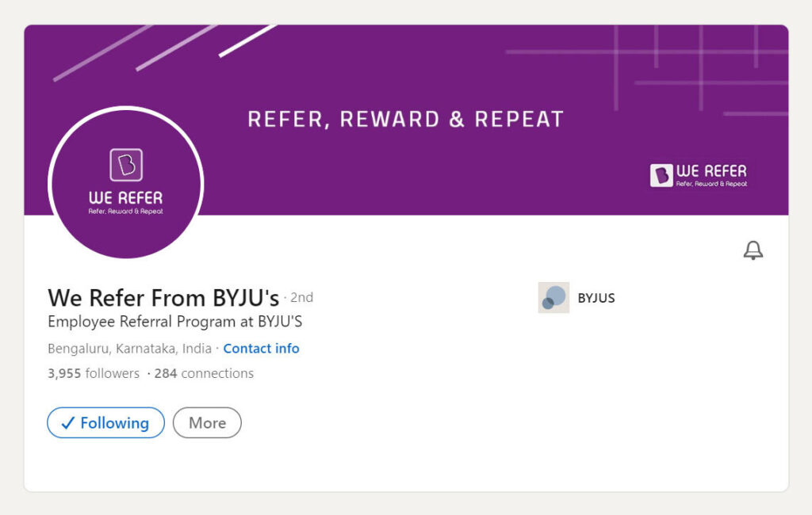Click the Bengaluru, Karnataka, India location text

[x=129, y=349]
